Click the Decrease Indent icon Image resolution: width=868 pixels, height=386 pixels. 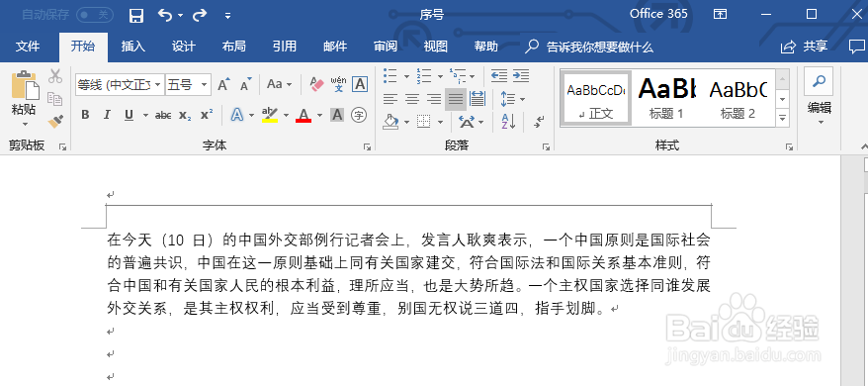point(499,75)
